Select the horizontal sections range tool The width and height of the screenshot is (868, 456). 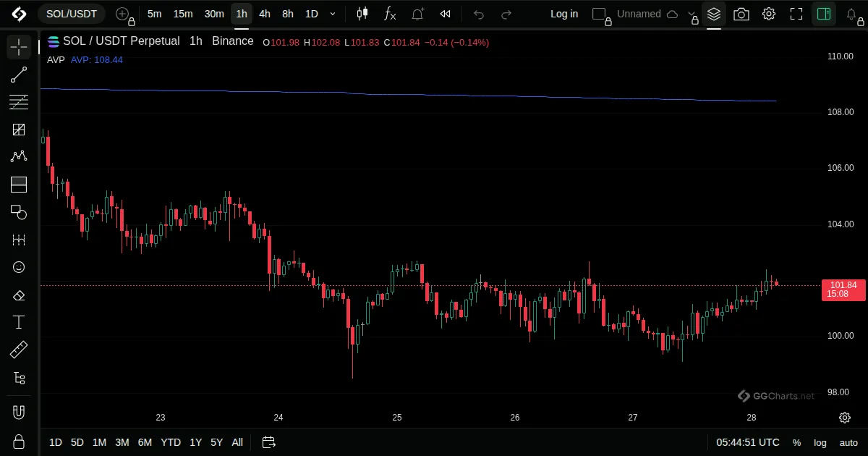tap(19, 185)
